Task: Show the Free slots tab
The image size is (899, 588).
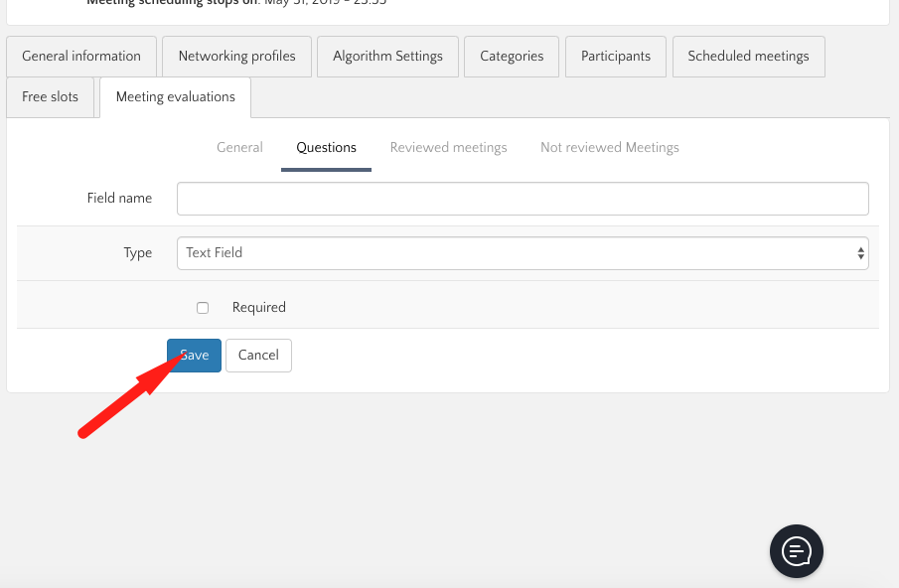Action: [x=50, y=97]
